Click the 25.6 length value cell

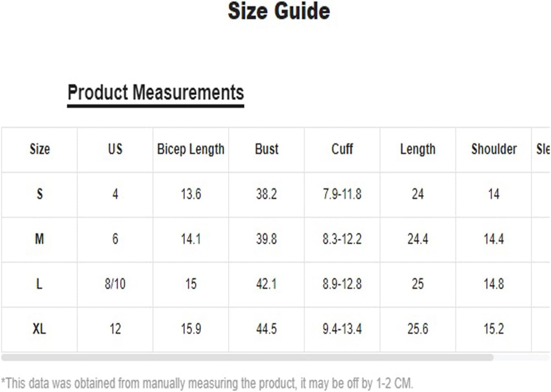[x=418, y=328]
